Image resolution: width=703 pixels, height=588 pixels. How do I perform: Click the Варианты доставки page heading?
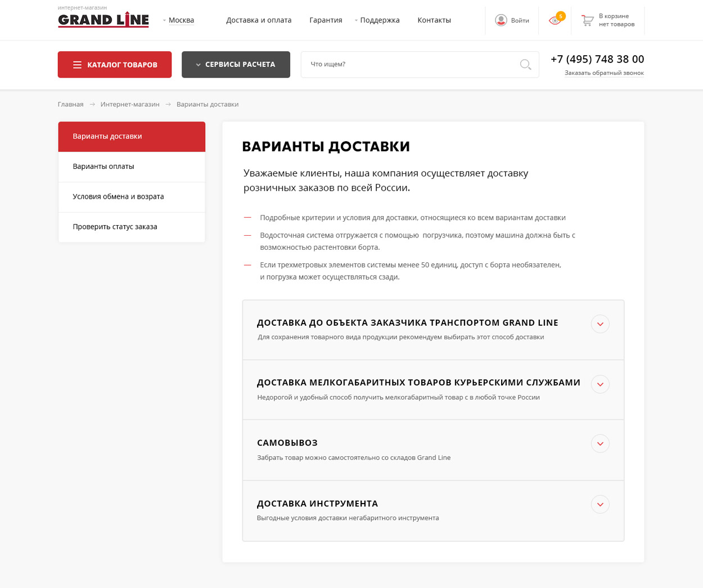tap(326, 147)
